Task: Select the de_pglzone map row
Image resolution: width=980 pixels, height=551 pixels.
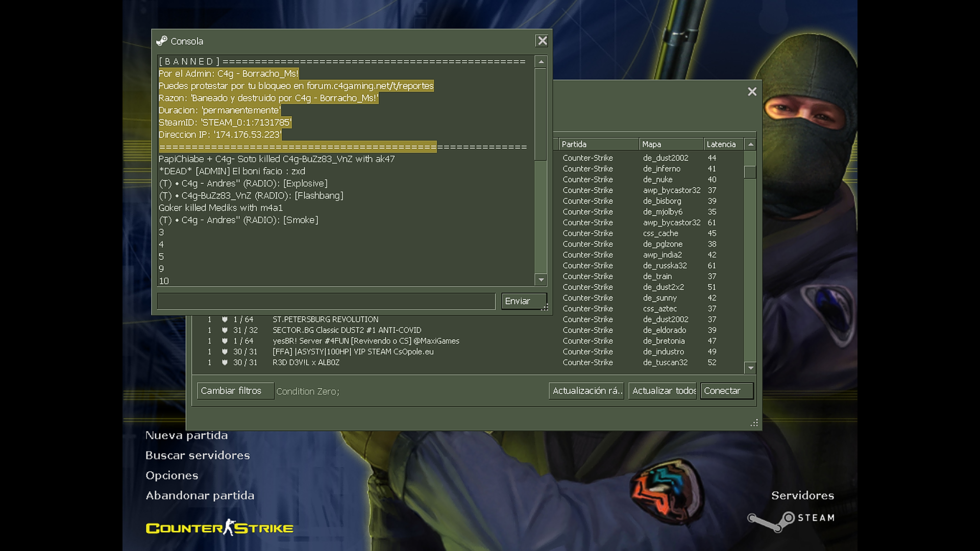Action: point(649,244)
